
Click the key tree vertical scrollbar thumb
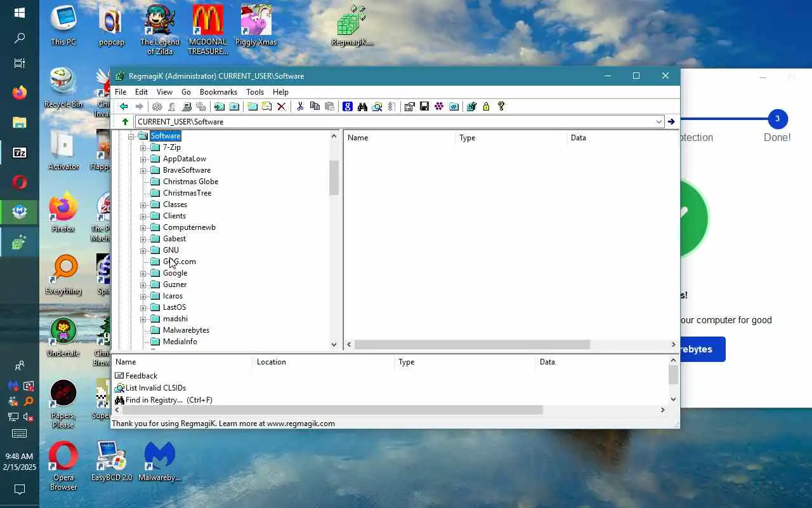pos(334,178)
